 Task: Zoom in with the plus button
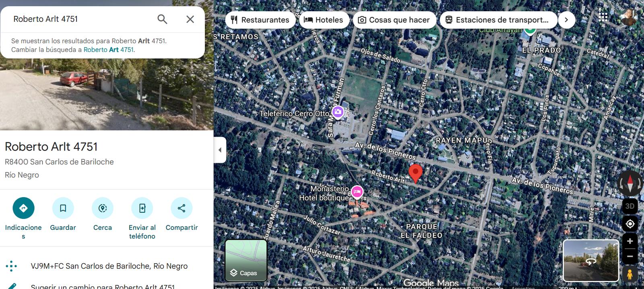(630, 241)
